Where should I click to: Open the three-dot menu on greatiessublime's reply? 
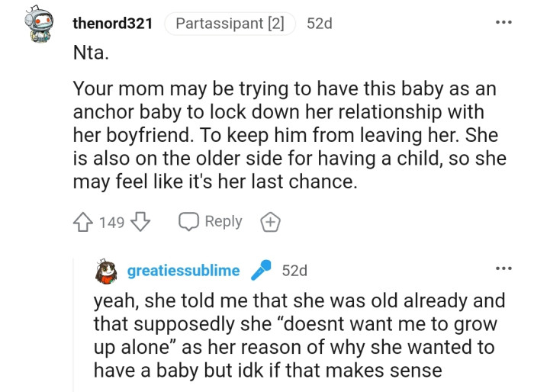[503, 269]
